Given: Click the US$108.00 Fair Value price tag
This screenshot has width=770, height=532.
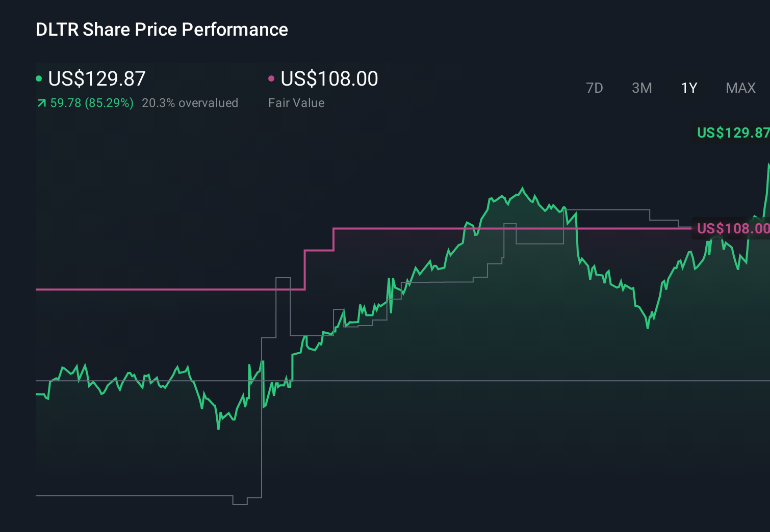Looking at the screenshot, I should click(x=732, y=229).
